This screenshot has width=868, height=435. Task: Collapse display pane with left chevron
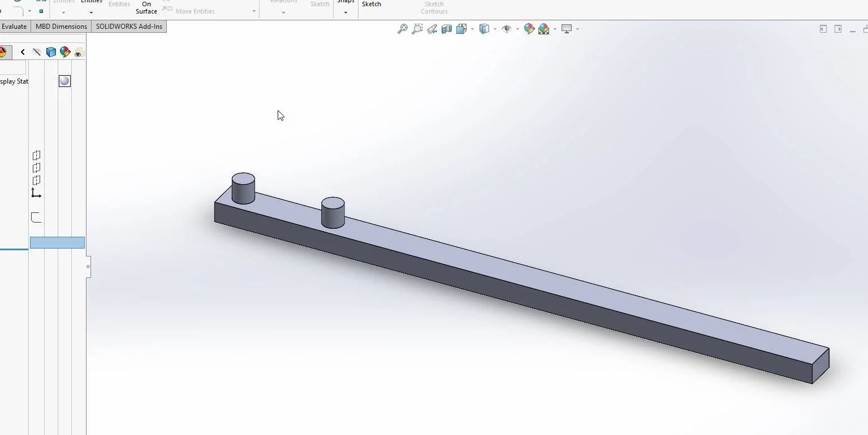23,52
